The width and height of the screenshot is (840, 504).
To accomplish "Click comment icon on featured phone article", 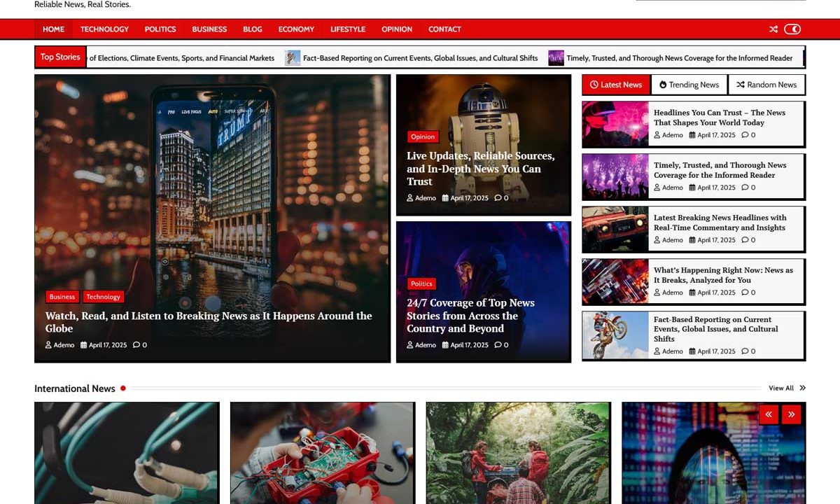I will pos(136,345).
